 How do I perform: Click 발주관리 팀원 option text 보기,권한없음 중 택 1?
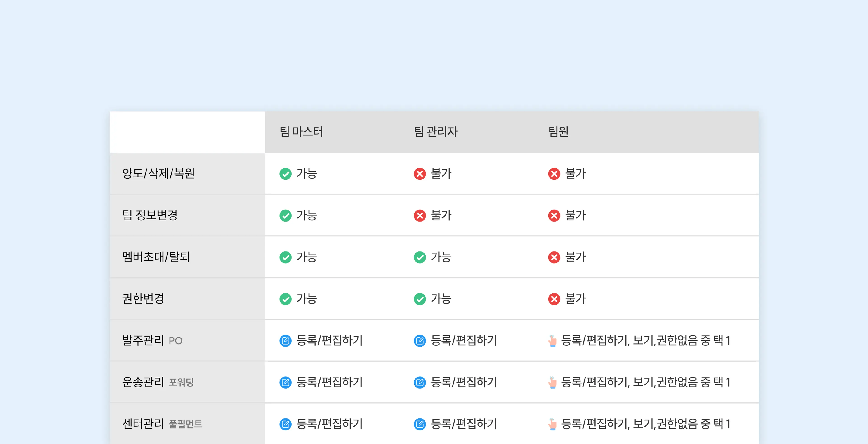click(682, 341)
